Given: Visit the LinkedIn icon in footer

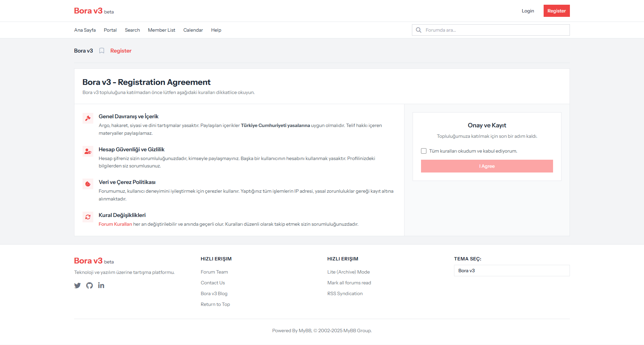Looking at the screenshot, I should click(101, 285).
